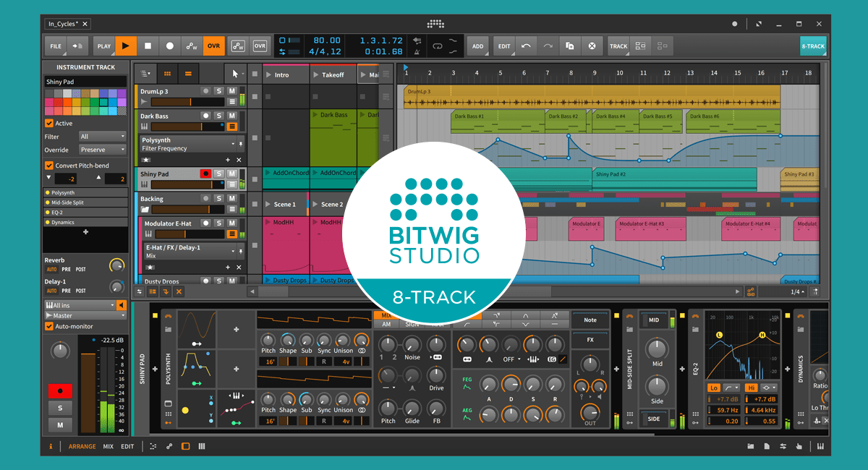868x470 pixels.
Task: Click the record-arm button on Shiny Pad track
Action: pyautogui.click(x=205, y=174)
